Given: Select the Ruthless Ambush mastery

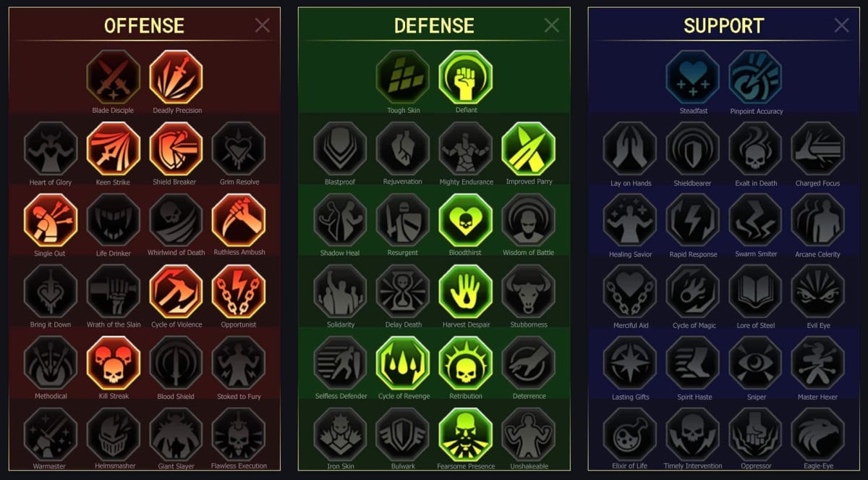Looking at the screenshot, I should (239, 219).
